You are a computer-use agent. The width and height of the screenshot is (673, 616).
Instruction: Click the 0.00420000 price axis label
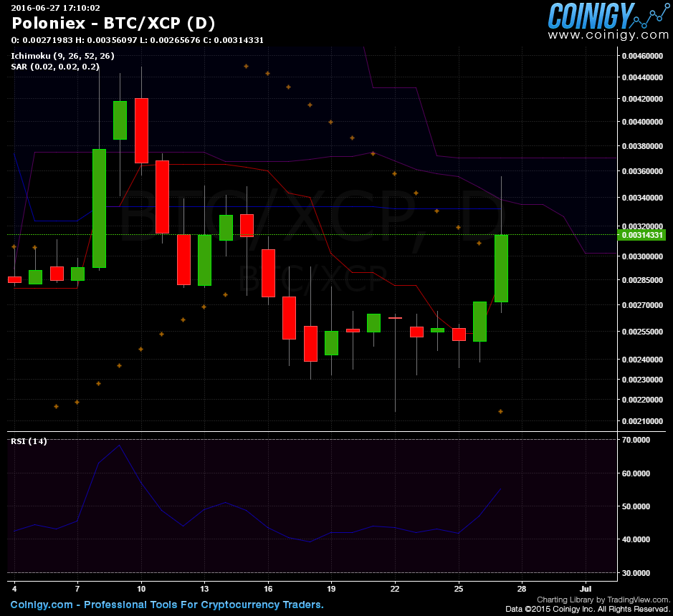click(x=642, y=99)
